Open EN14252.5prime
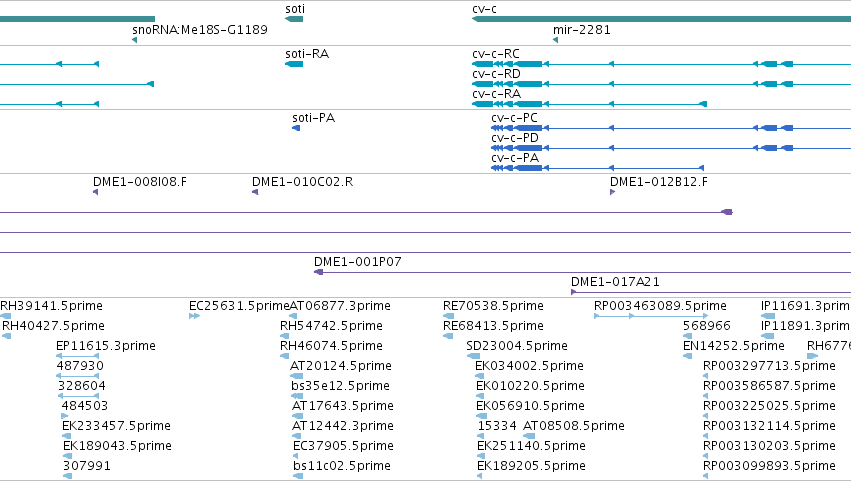Viewport: 851px width, 481px height. [734, 346]
